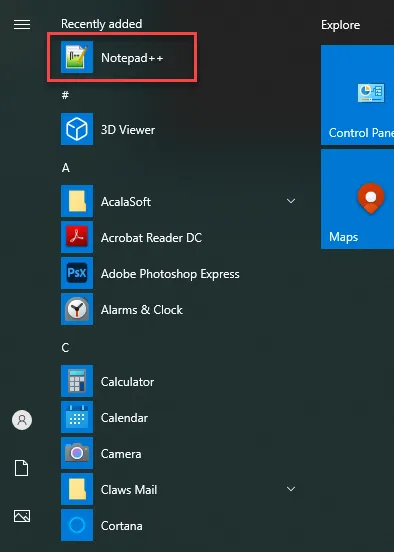The image size is (394, 552).
Task: Open Notepad++ from Recently added
Action: tap(122, 57)
